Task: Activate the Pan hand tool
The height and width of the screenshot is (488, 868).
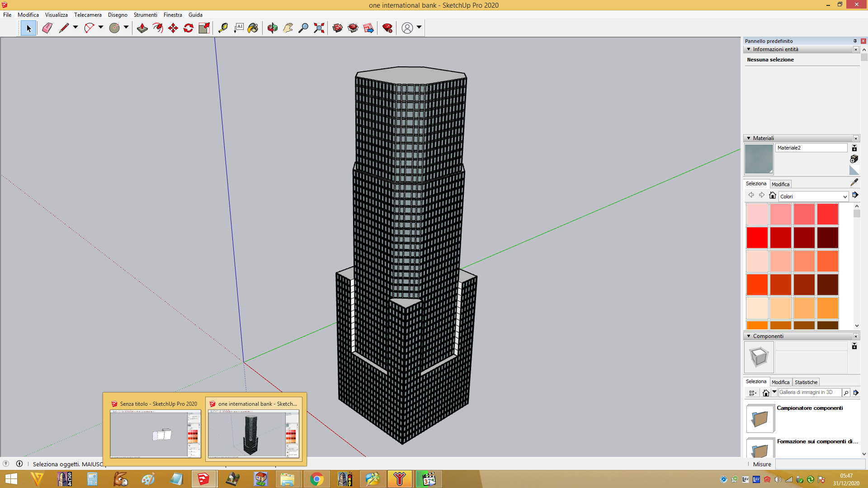Action: (x=288, y=28)
